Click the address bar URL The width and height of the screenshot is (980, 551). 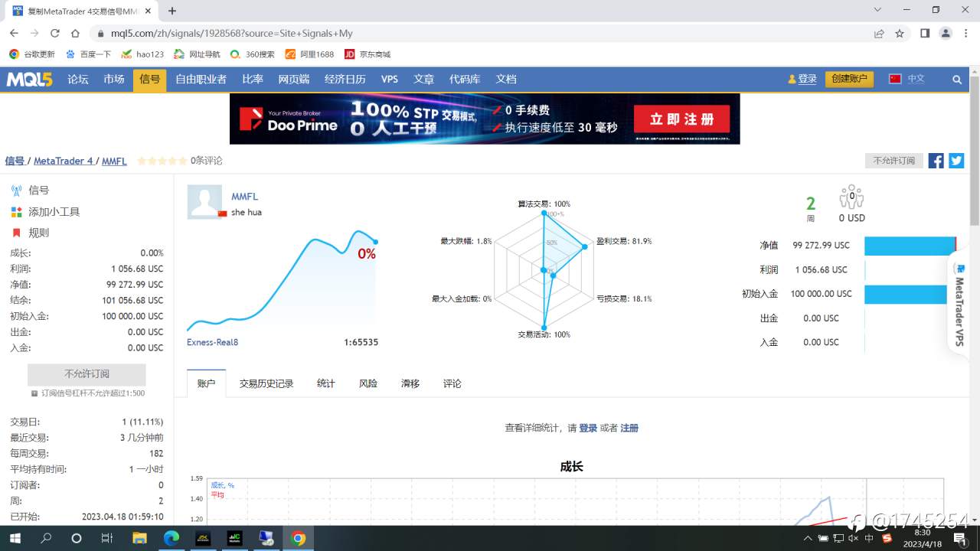pos(232,33)
